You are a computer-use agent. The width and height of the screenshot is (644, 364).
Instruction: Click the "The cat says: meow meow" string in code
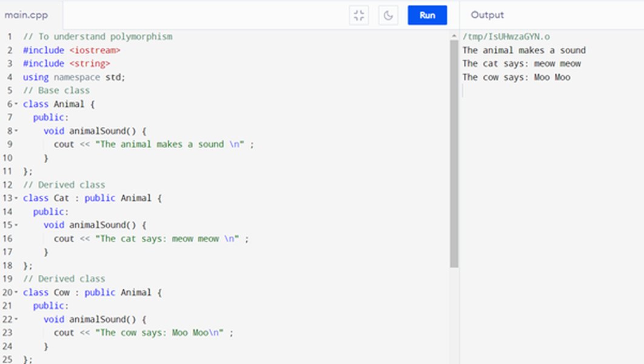point(167,238)
